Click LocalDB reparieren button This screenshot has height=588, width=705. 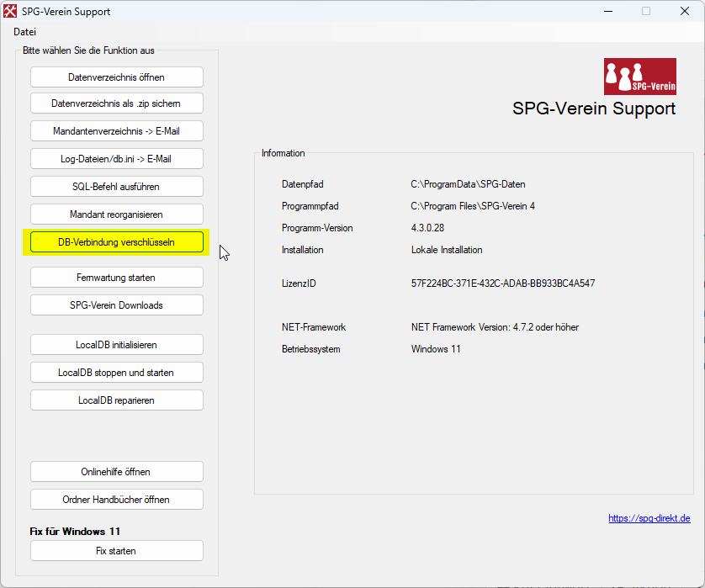116,400
